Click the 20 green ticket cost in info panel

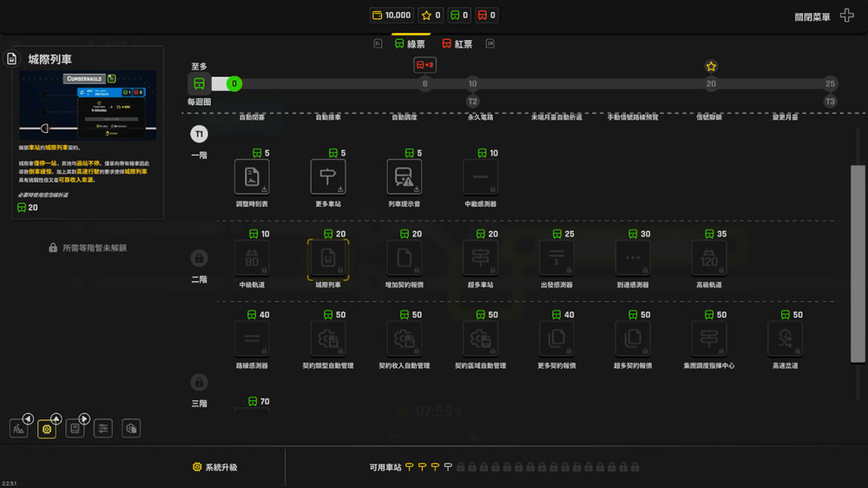coord(28,208)
